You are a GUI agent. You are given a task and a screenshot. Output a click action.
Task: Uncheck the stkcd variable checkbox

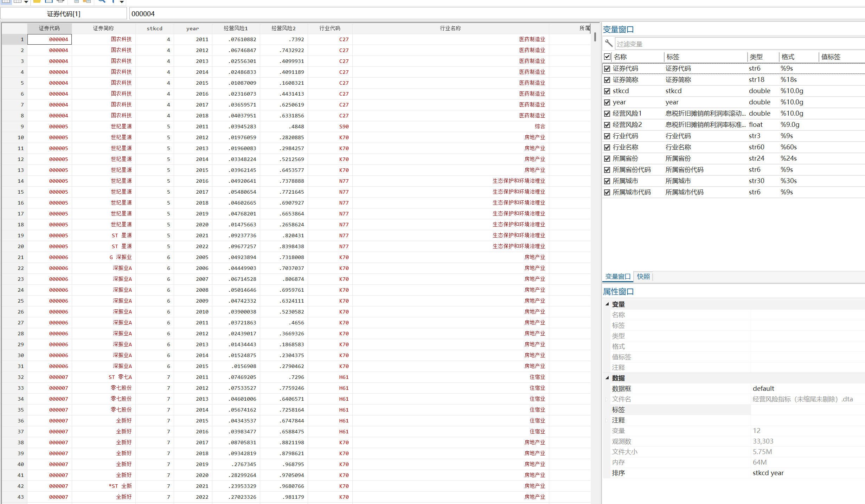pos(607,91)
